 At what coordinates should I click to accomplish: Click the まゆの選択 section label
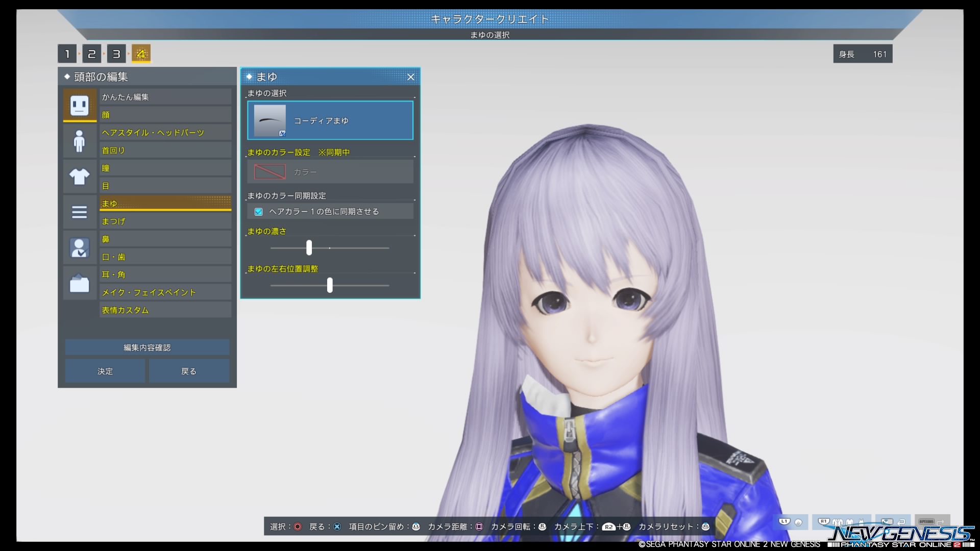(267, 93)
